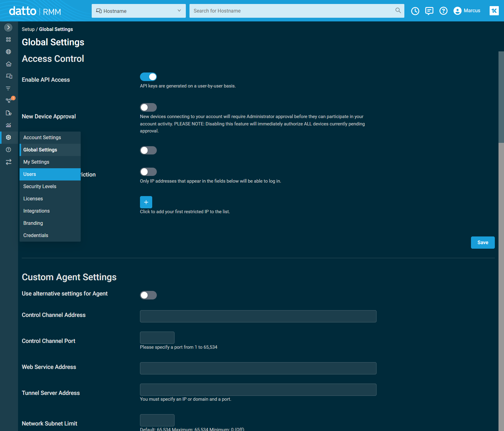Click the Tunnel Server Address field
The height and width of the screenshot is (431, 504).
click(258, 390)
